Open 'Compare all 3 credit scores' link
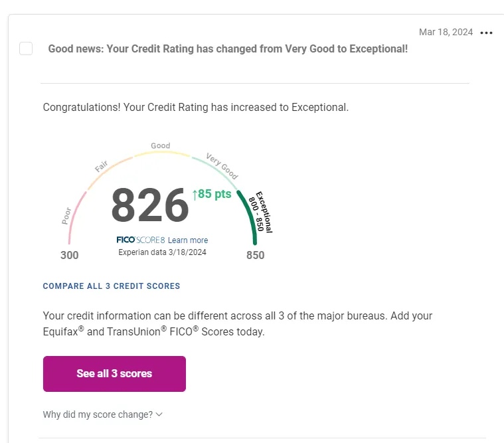Screen dimensions: 504x443 tap(111, 286)
